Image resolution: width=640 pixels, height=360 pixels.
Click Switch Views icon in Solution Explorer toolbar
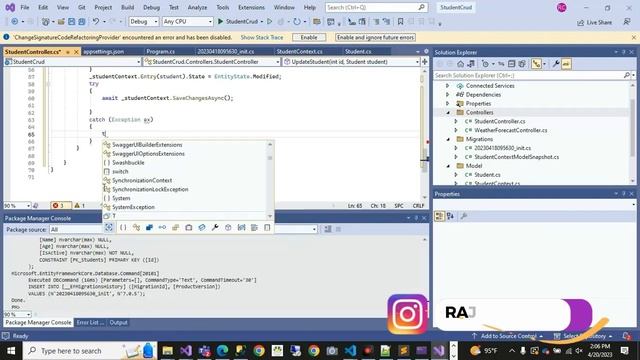[471, 64]
